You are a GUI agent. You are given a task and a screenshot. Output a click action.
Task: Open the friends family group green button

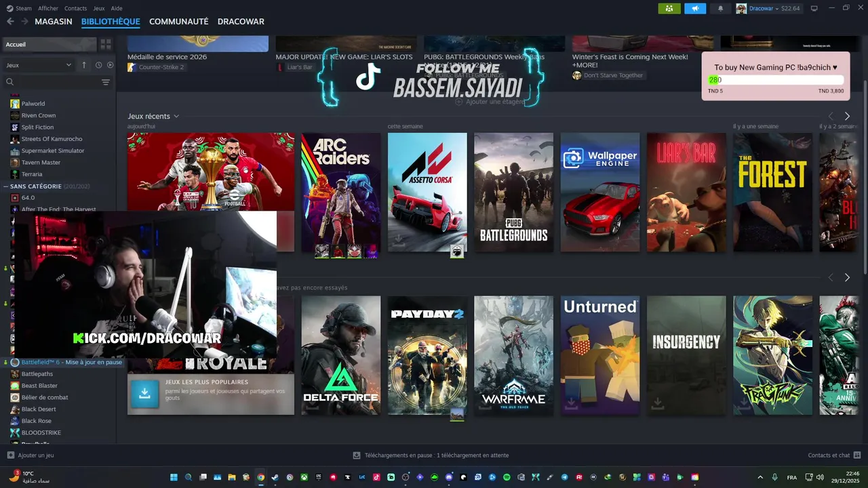pyautogui.click(x=669, y=8)
